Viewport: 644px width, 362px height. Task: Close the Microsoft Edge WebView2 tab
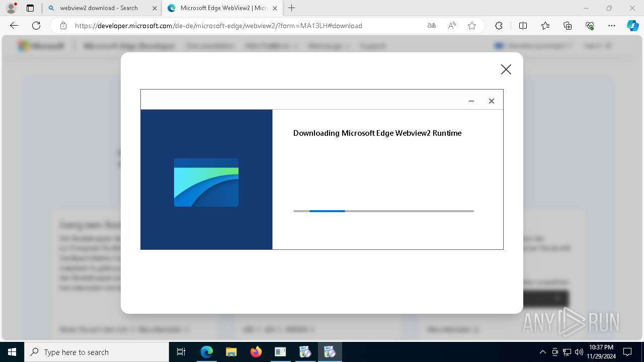tap(275, 8)
